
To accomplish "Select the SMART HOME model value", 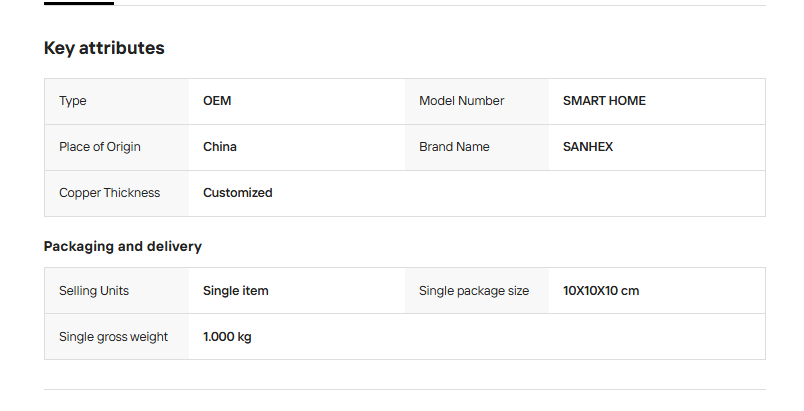I will coord(604,101).
